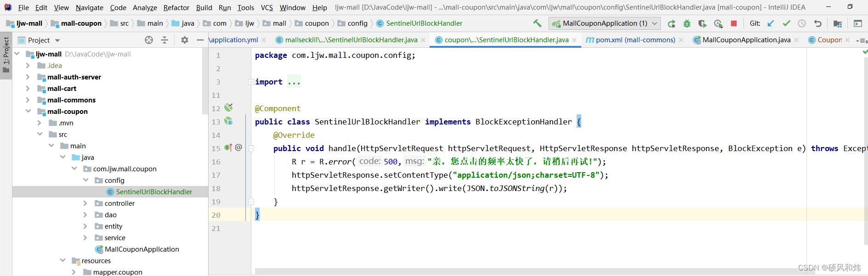Click the implements-method gutter icon on line 15

pos(228,147)
